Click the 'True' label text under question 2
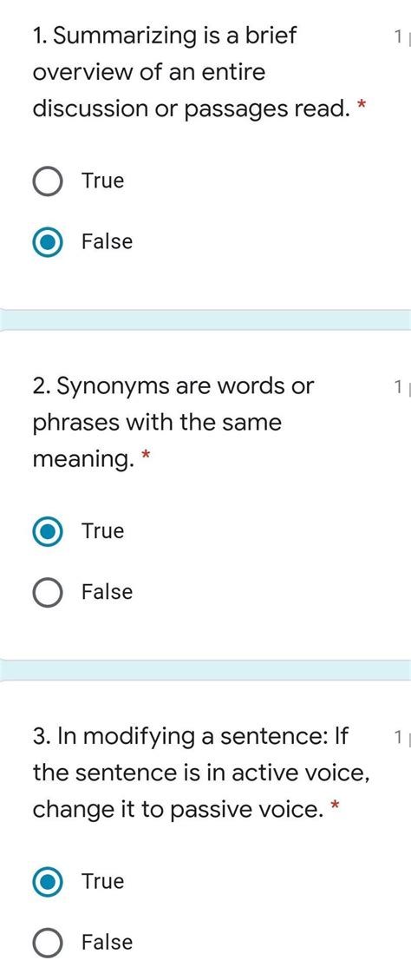411x980 pixels. (103, 531)
